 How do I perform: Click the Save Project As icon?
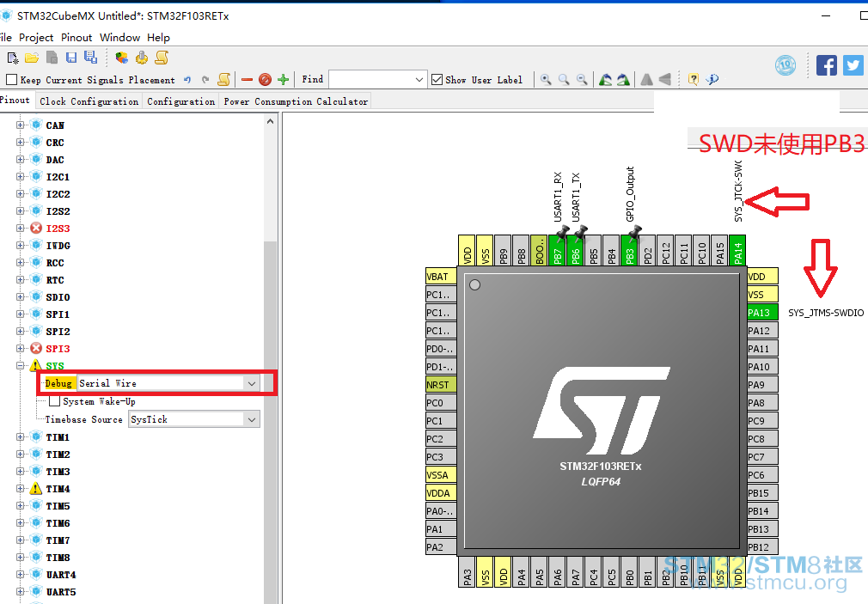(90, 57)
